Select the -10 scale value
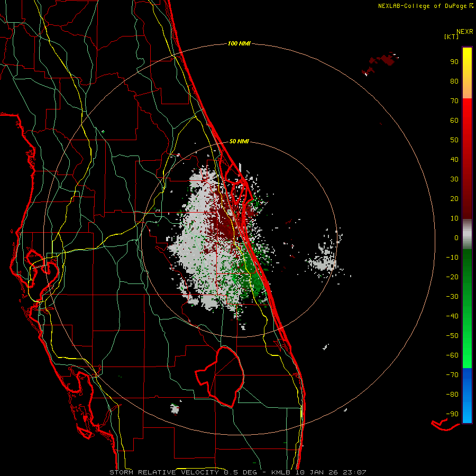 [x=452, y=258]
